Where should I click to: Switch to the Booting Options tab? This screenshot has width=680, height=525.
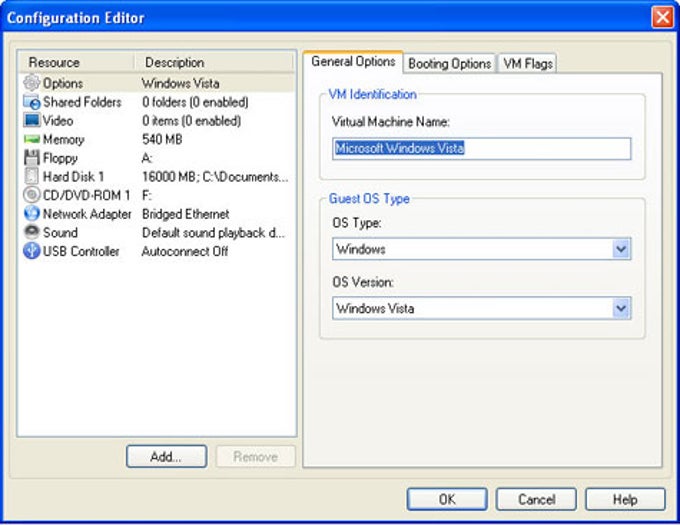(x=449, y=64)
